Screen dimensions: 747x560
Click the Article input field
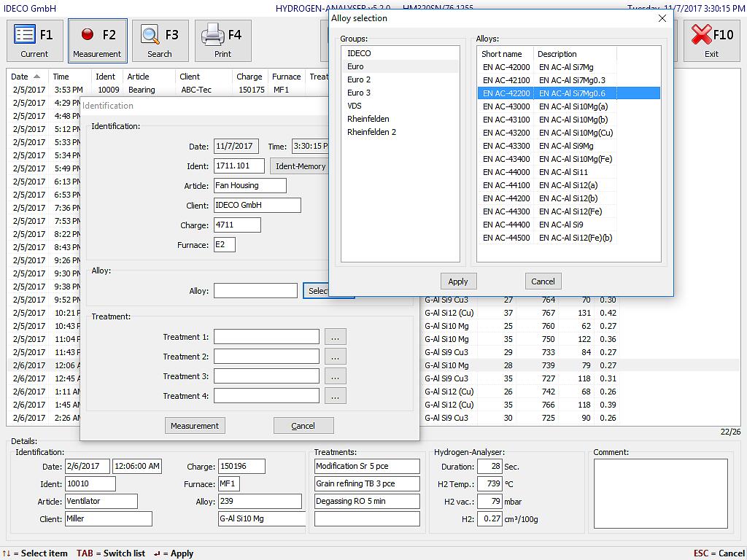249,186
